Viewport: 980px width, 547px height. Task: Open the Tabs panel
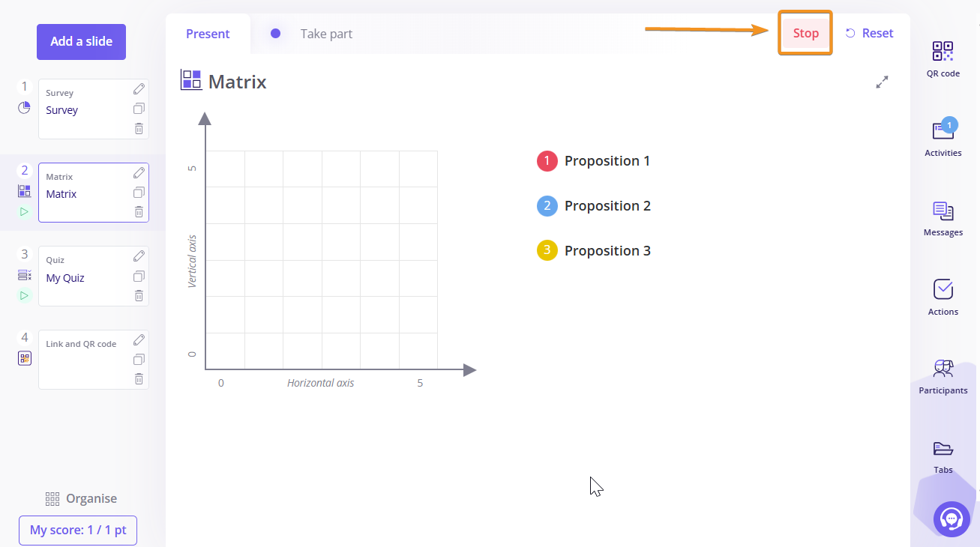(x=943, y=457)
